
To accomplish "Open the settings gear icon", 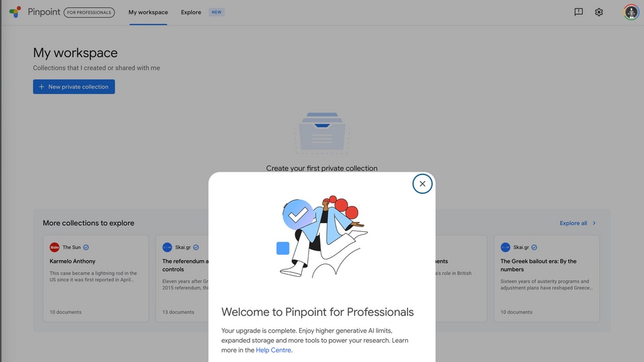I will click(x=599, y=12).
